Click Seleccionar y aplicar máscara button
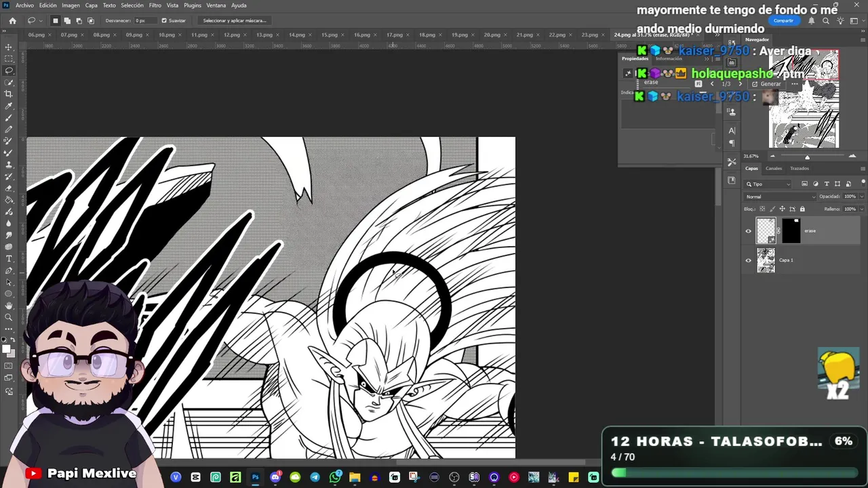This screenshot has width=868, height=488. pos(235,20)
